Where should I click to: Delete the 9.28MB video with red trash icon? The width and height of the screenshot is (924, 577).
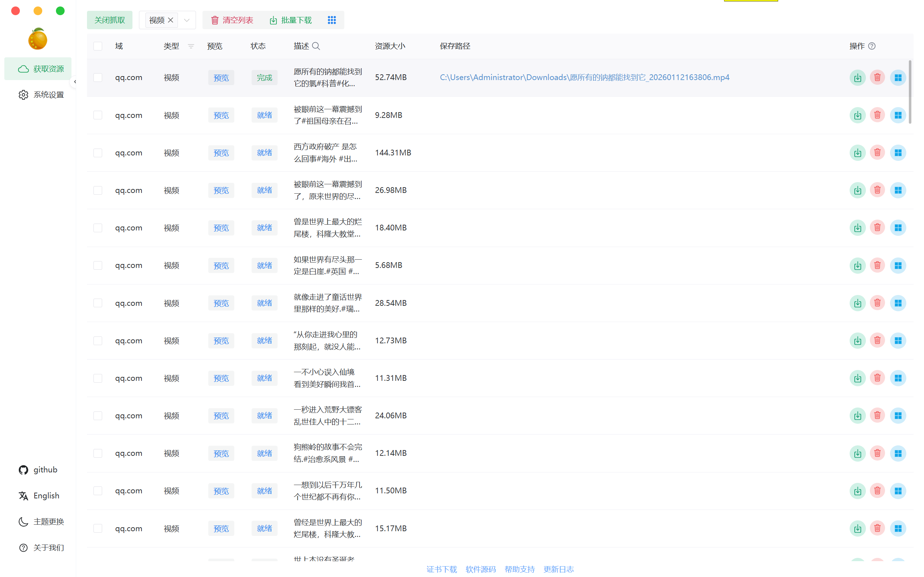(x=877, y=115)
